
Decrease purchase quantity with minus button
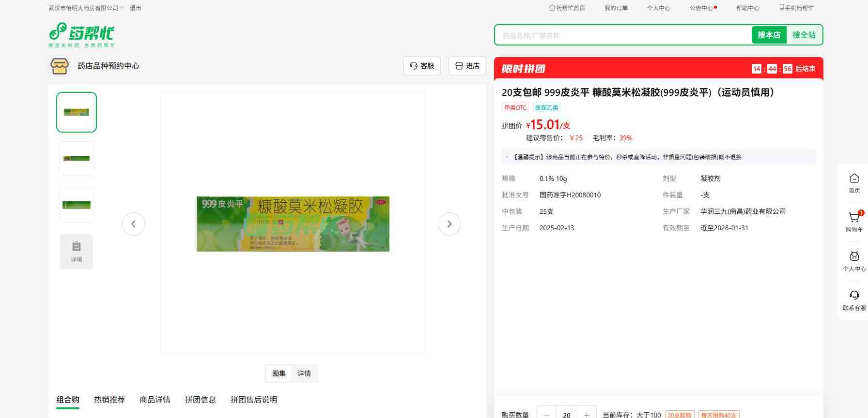click(547, 415)
